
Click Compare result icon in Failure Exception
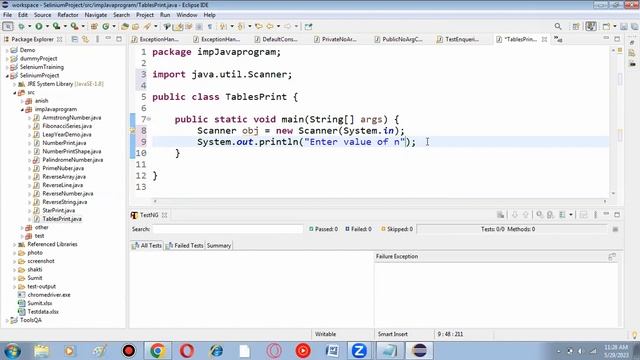tap(612, 257)
